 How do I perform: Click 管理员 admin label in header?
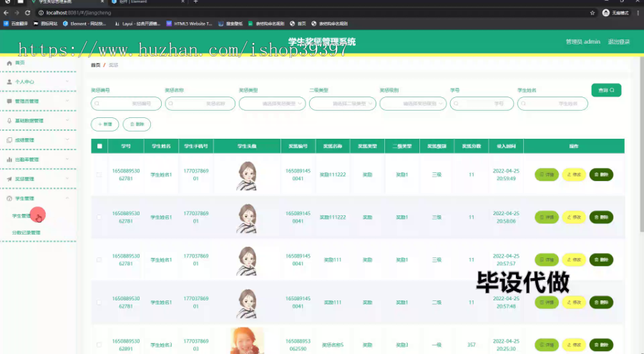click(x=582, y=42)
